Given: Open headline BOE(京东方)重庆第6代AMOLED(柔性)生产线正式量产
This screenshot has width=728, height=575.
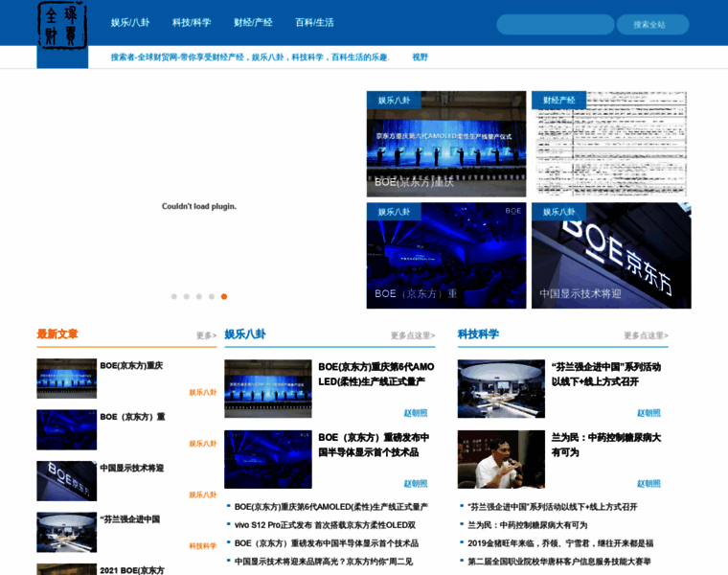Looking at the screenshot, I should [376, 374].
